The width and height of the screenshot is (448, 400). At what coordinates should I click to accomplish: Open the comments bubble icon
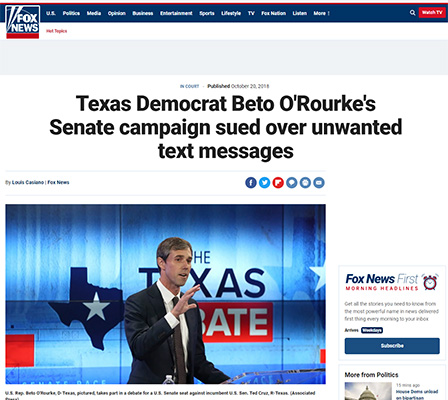[292, 183]
